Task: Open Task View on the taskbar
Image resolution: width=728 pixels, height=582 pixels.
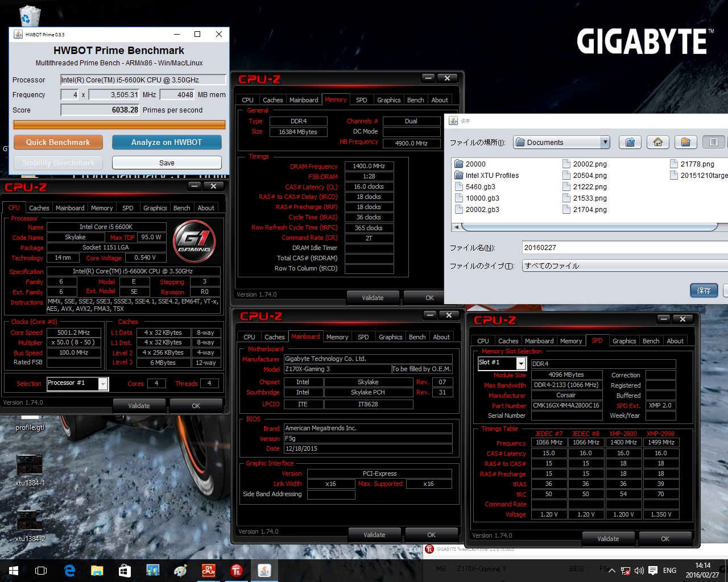Action: [x=41, y=571]
